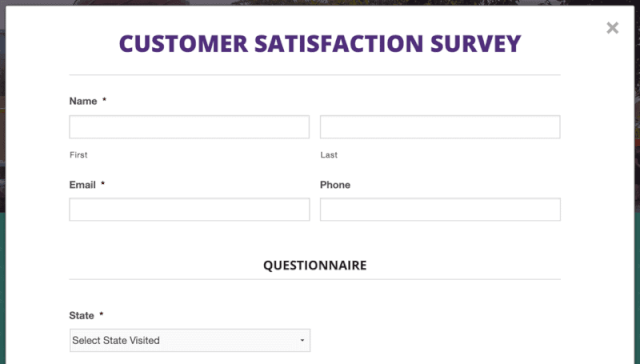This screenshot has width=640, height=364.
Task: Click the required asterisk beside Email
Action: [103, 184]
